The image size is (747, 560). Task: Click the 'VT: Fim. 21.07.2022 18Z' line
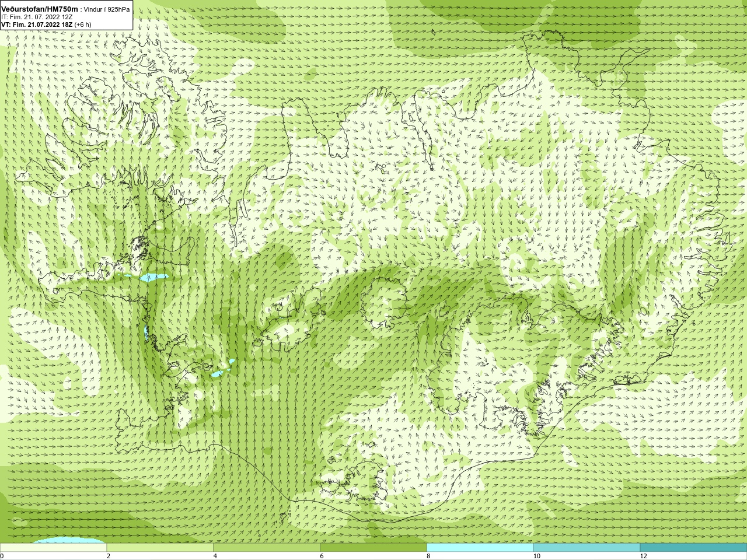[37, 24]
